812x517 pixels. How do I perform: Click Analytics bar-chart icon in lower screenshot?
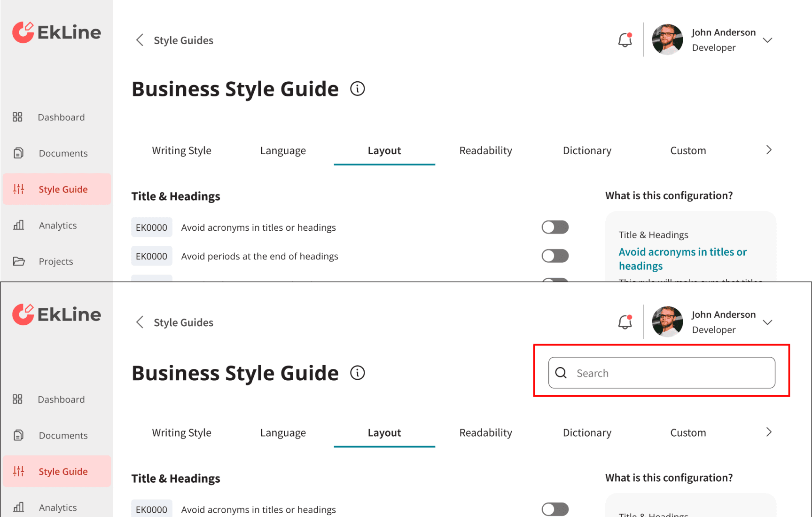(x=19, y=507)
